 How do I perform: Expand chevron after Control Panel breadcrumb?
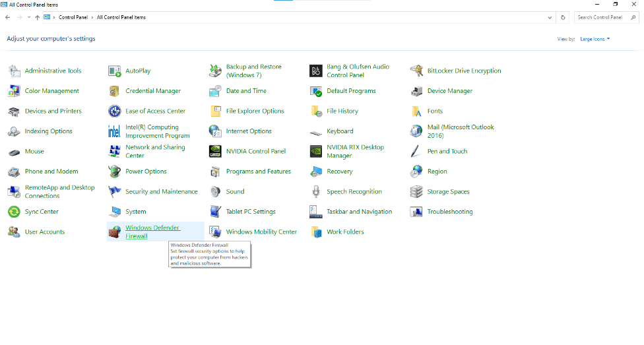pos(92,17)
